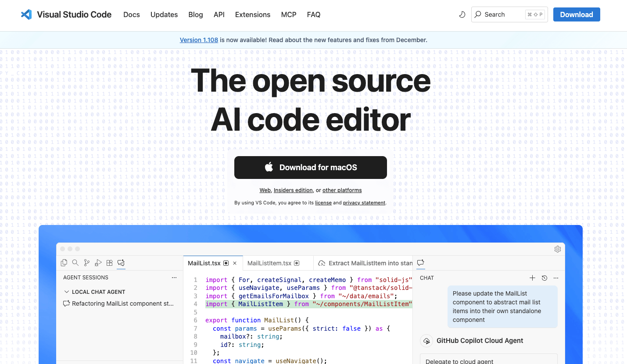Open the Version 1.108 release link
The image size is (627, 364).
[199, 40]
